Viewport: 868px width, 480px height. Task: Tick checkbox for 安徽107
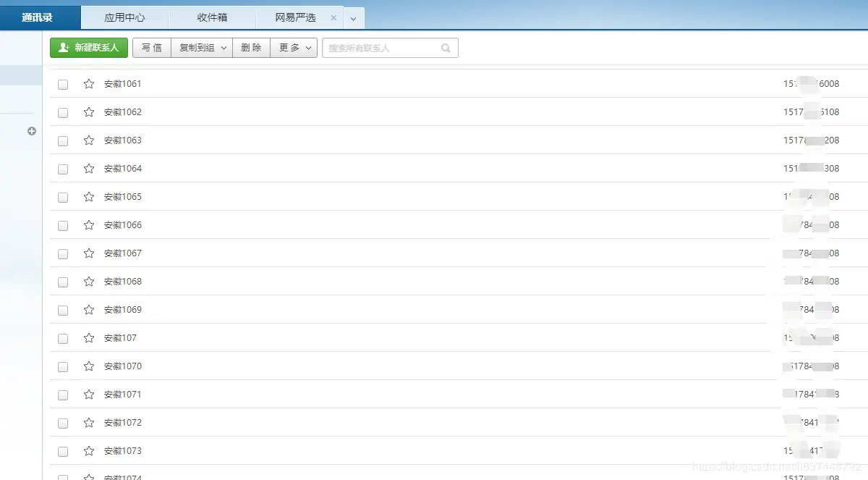click(63, 339)
